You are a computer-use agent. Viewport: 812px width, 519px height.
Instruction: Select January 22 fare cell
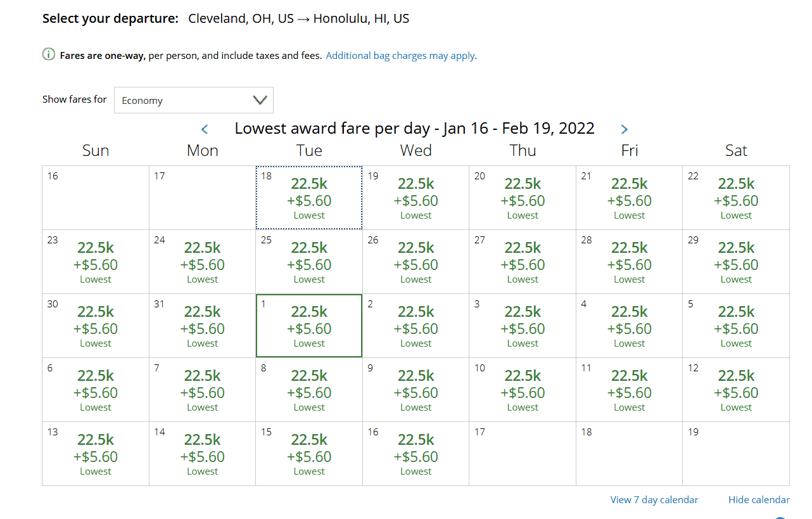tap(736, 198)
